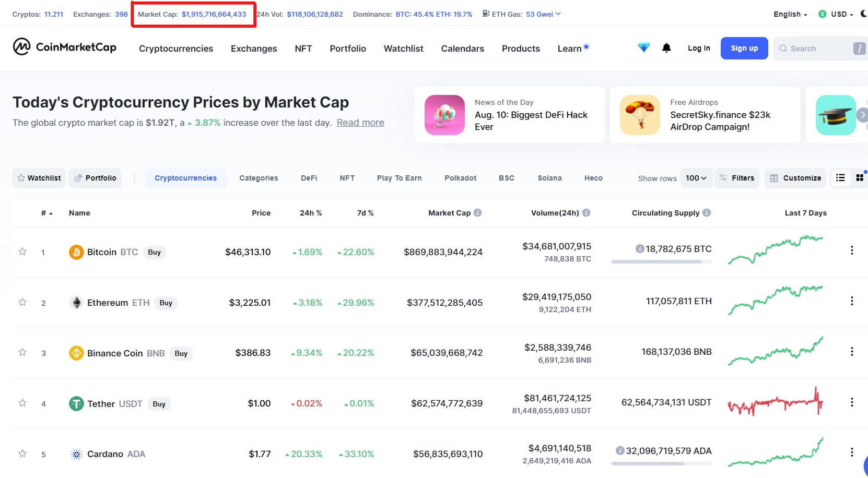Star Bitcoin to add to watchlist
Viewport: 868px width, 478px height.
pyautogui.click(x=22, y=252)
